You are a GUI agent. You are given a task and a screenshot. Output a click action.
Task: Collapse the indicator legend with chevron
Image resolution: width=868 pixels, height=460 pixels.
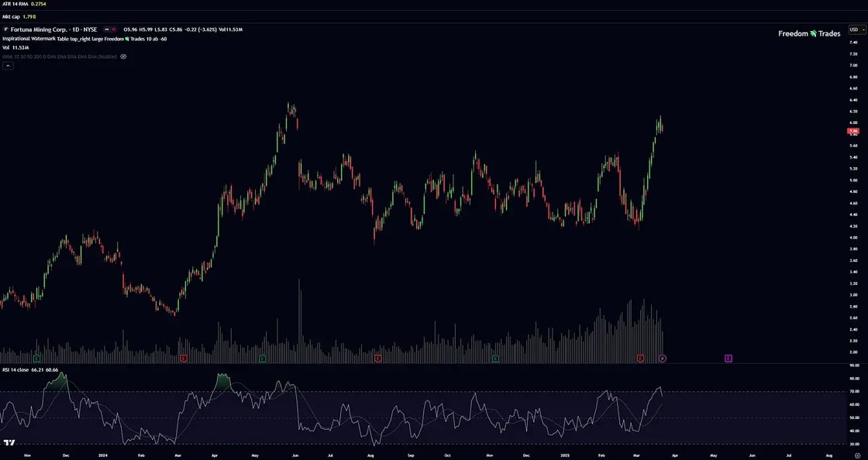tap(8, 66)
